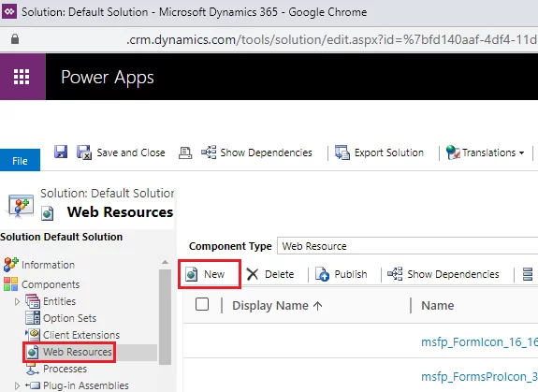This screenshot has height=392, width=538.
Task: Open the app launcher waffle icon
Action: click(22, 77)
